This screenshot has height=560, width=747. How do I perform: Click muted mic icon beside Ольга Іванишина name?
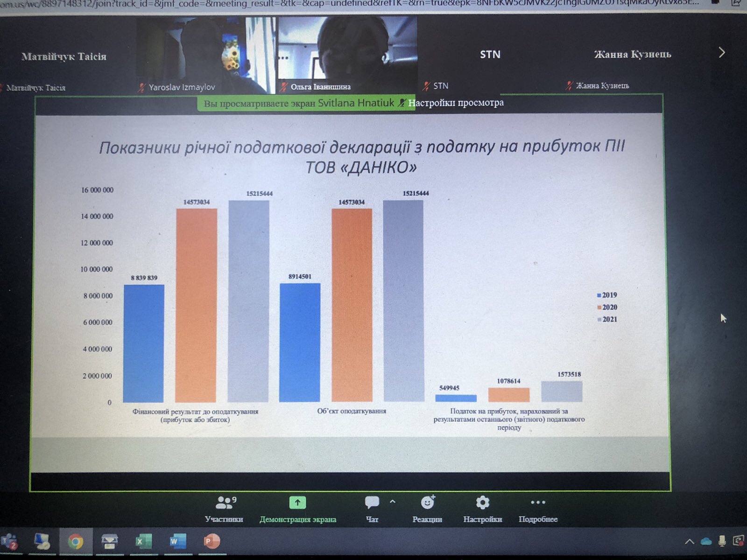click(x=284, y=87)
